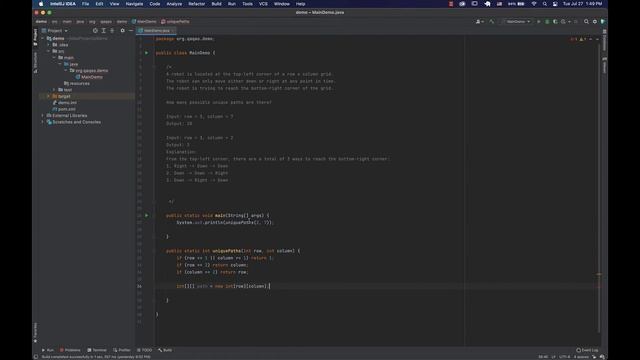Toggle the Favorites tool window side button
Viewport: 640px width, 360px height.
coord(36,333)
